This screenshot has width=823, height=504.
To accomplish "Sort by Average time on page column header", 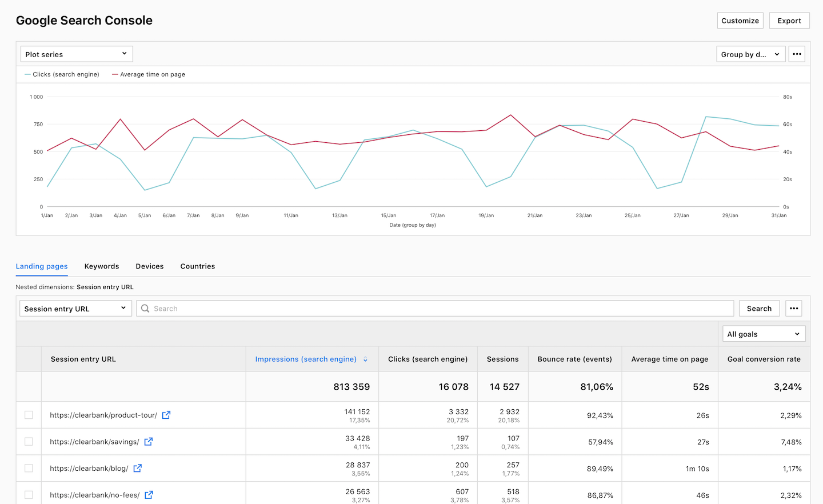I will (x=670, y=359).
